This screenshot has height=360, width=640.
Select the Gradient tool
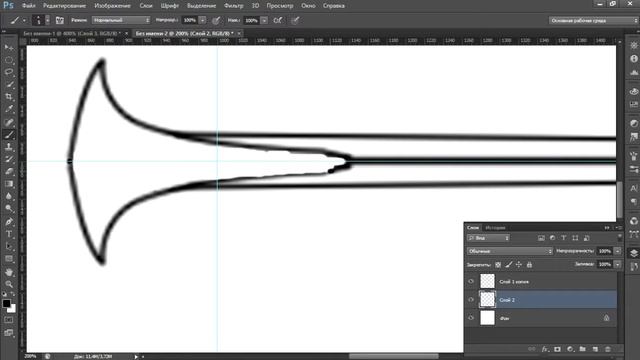[x=9, y=184]
